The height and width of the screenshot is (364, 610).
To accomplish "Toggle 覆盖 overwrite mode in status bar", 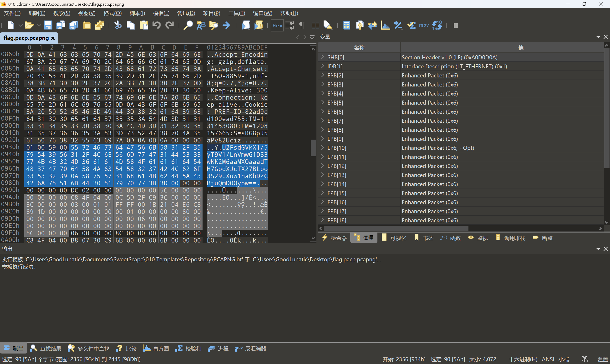I will [603, 359].
